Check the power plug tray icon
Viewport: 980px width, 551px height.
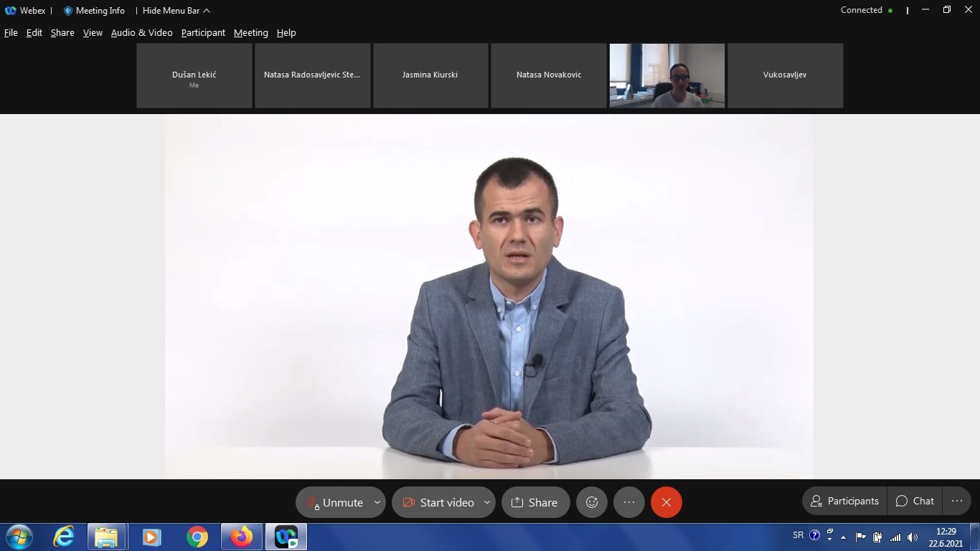(877, 537)
